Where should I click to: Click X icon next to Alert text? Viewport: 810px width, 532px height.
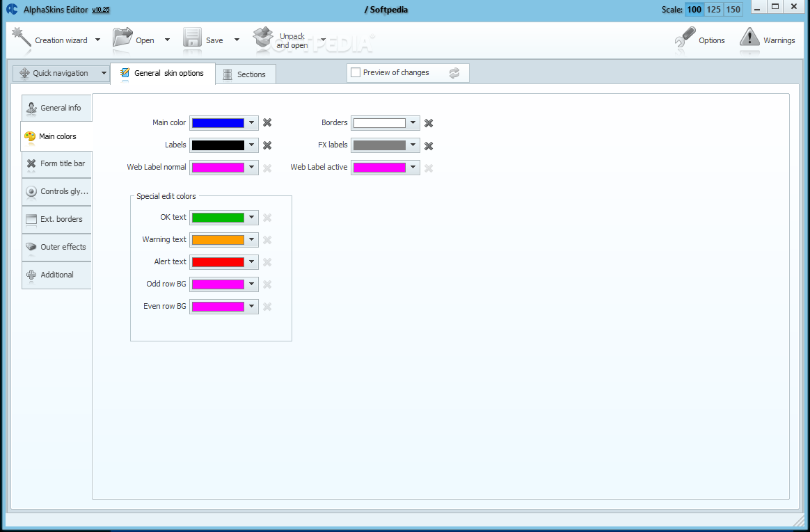click(x=267, y=262)
